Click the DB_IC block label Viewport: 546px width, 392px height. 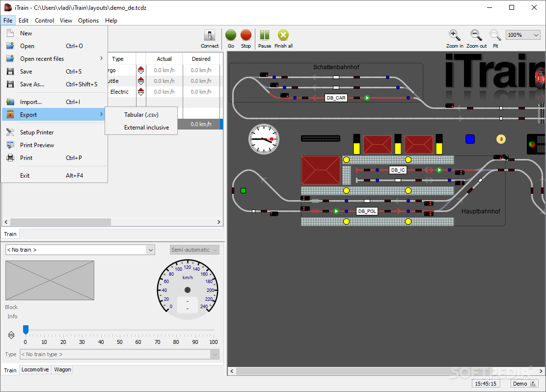point(398,170)
